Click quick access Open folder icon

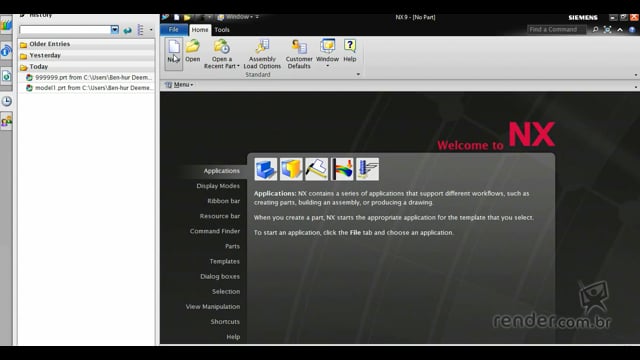[187, 17]
